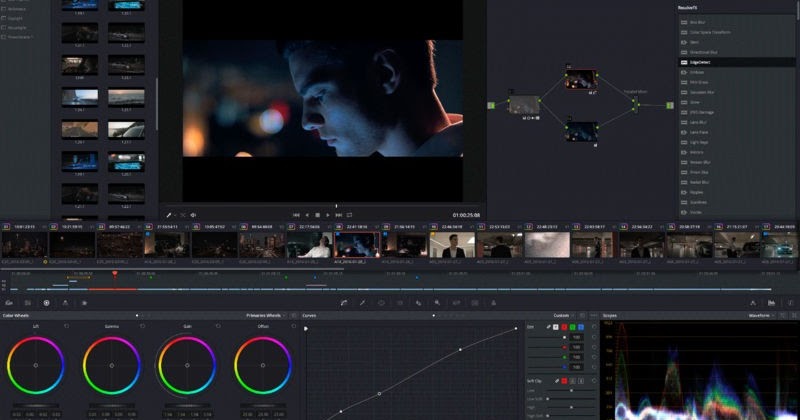Image resolution: width=800 pixels, height=420 pixels.
Task: Reset the Lift color wheel
Action: pos(66,326)
